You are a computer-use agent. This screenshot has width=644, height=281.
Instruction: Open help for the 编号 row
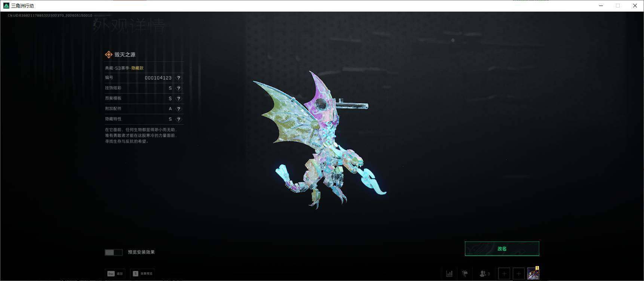[x=179, y=78]
